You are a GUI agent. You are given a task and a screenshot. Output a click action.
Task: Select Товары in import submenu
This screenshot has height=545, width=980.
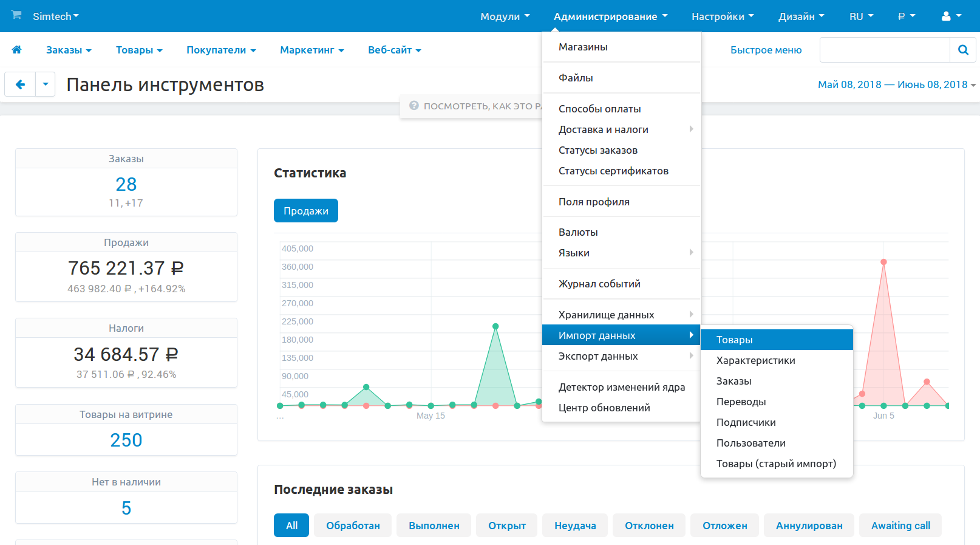(735, 340)
